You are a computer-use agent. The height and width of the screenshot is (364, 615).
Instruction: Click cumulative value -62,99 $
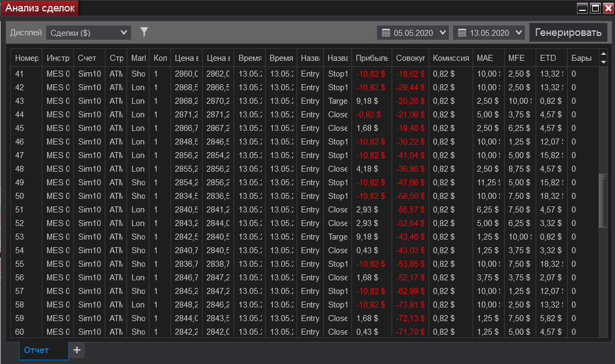[x=410, y=291]
